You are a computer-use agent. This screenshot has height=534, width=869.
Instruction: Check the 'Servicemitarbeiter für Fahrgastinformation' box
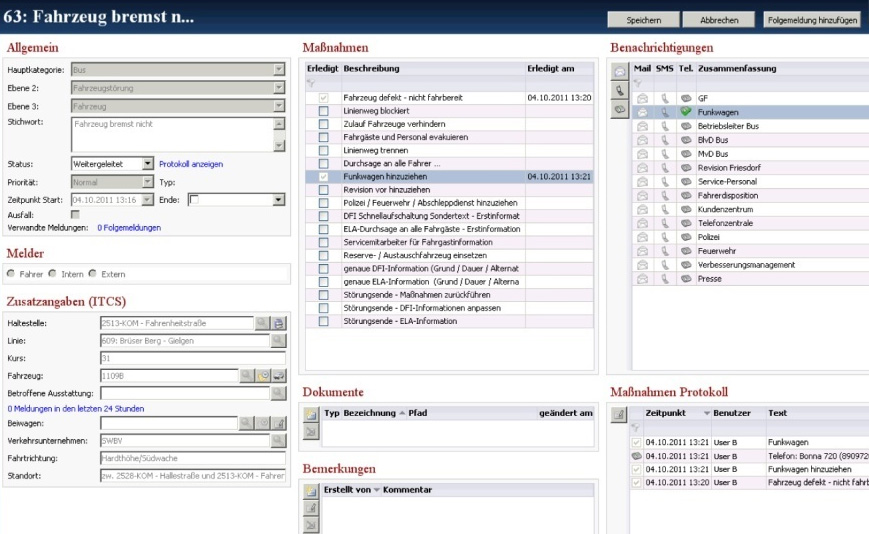pos(324,242)
